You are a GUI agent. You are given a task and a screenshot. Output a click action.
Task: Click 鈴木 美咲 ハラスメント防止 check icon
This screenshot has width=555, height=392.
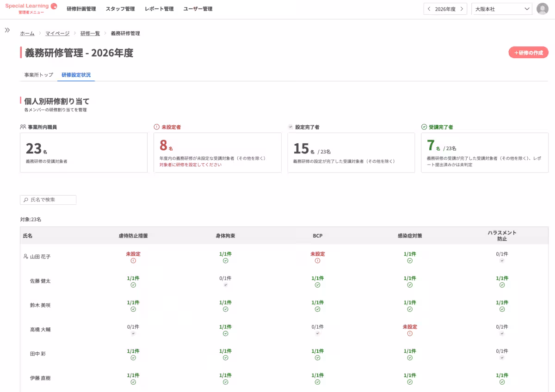[x=502, y=309]
